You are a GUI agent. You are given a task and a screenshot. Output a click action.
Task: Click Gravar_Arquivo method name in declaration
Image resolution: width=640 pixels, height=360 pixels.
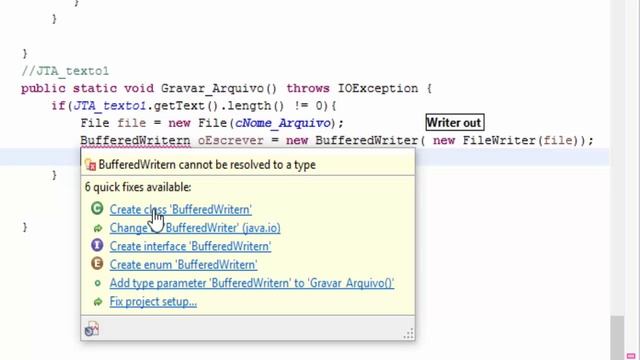coord(212,89)
